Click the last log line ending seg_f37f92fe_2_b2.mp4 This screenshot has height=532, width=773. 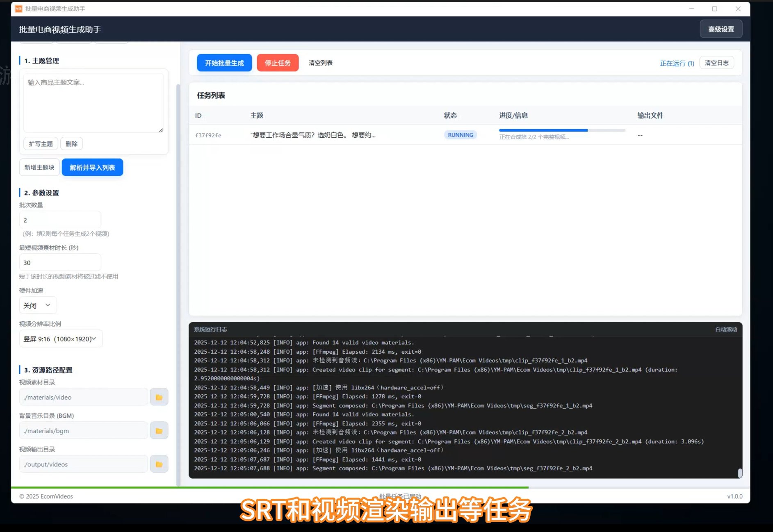click(393, 468)
